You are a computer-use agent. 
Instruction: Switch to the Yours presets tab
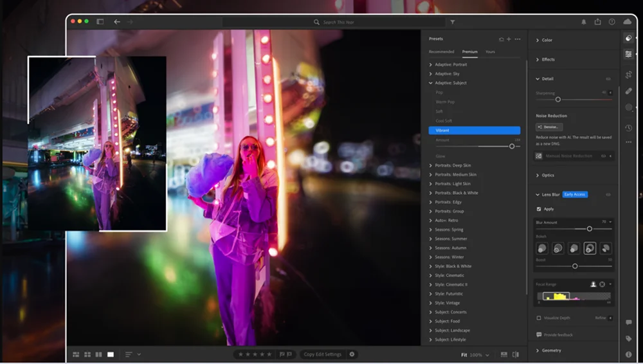point(490,51)
